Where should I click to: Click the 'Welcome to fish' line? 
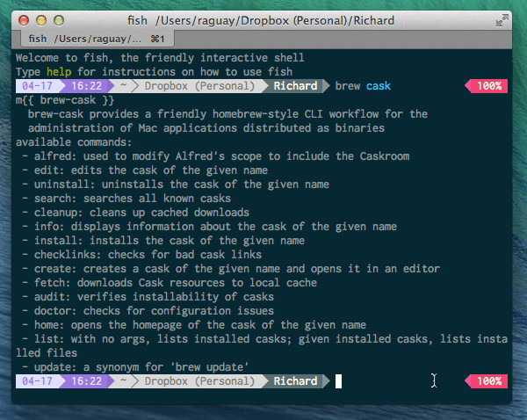pyautogui.click(x=160, y=58)
